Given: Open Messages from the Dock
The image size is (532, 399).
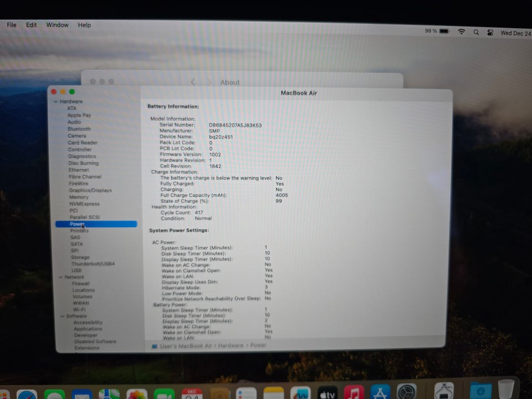Looking at the screenshot, I should (x=54, y=394).
